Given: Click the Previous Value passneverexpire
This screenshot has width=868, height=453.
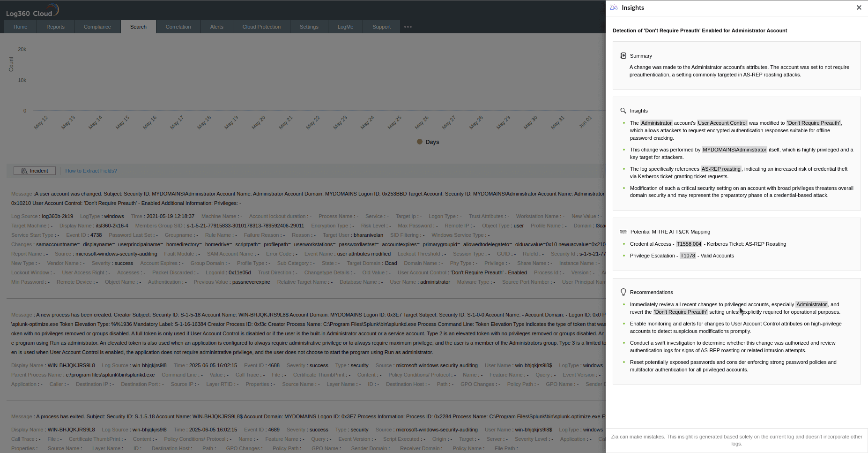Looking at the screenshot, I should click(251, 282).
